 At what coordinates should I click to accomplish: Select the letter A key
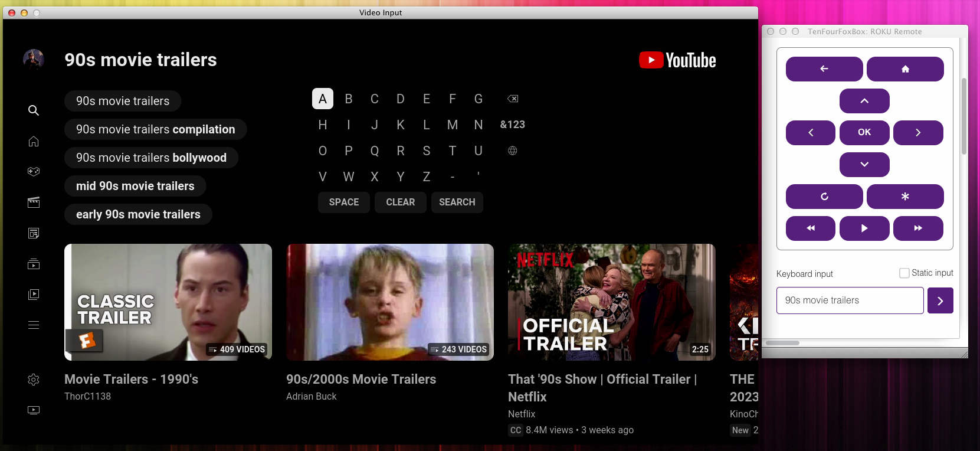tap(323, 99)
